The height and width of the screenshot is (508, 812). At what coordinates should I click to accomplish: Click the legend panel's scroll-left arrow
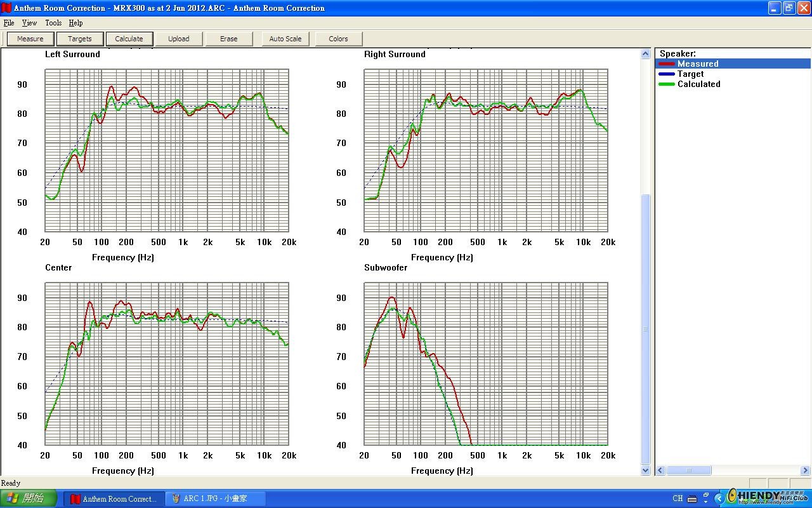pyautogui.click(x=661, y=471)
